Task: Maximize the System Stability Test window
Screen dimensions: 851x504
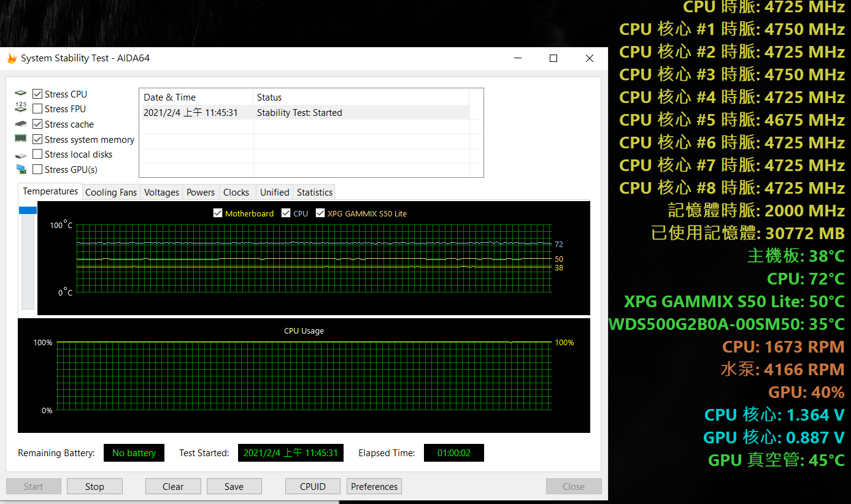Action: 553,58
